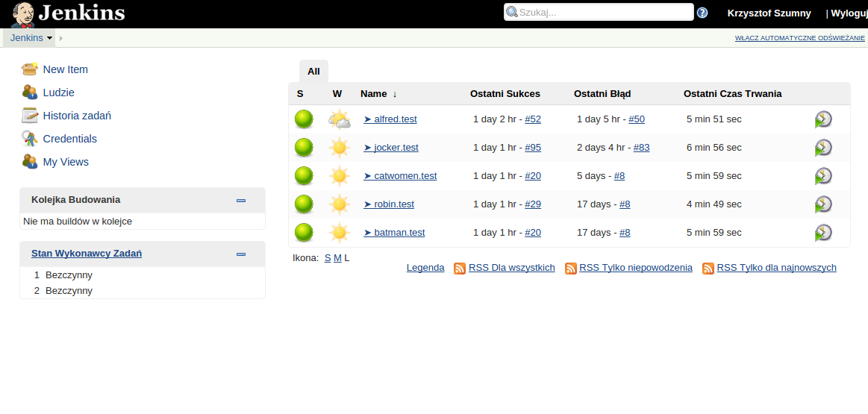Open RSS Tylko niepowodzenia feed link

[636, 268]
